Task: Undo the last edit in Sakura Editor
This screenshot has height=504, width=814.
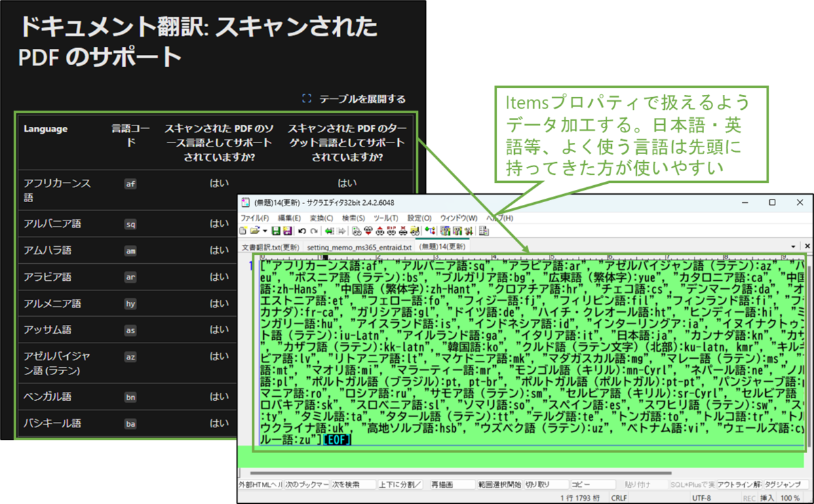Action: [x=302, y=231]
